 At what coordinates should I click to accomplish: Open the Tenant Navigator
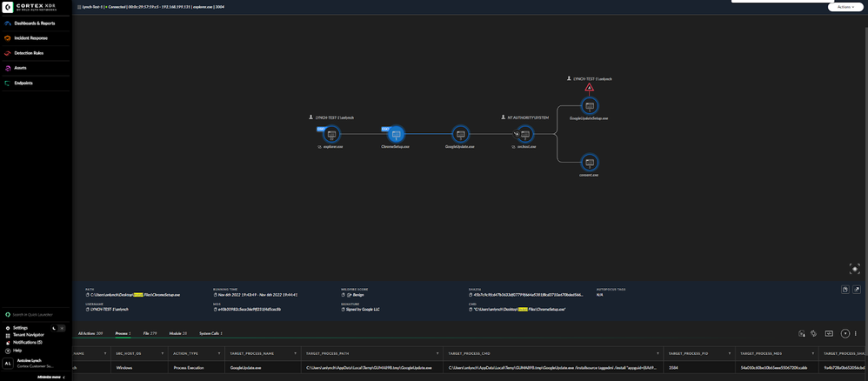coord(28,335)
